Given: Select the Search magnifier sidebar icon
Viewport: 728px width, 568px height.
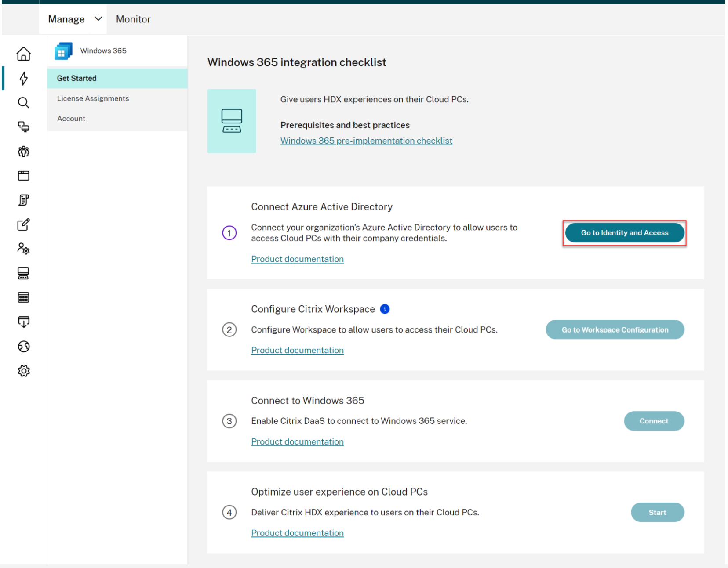Looking at the screenshot, I should pyautogui.click(x=24, y=103).
